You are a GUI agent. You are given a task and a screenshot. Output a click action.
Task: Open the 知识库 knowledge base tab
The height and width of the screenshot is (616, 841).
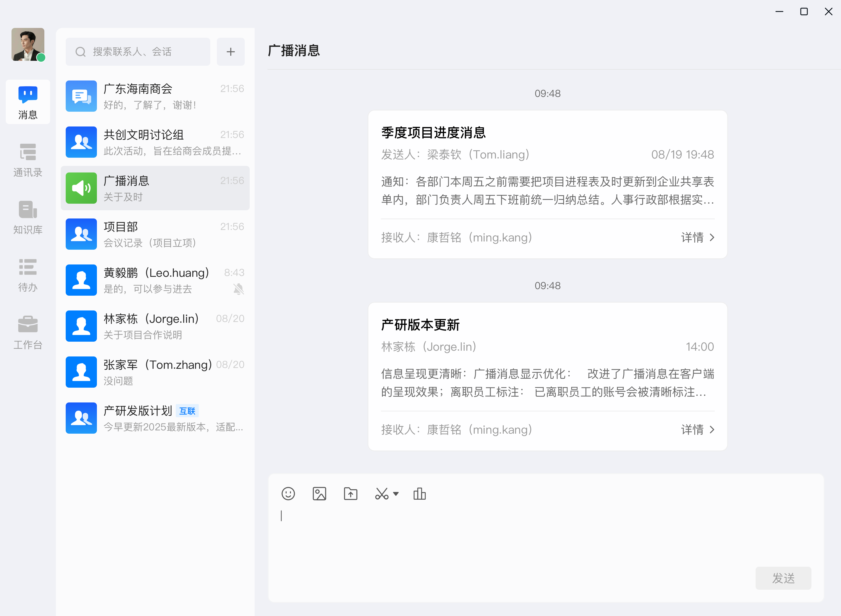coord(28,218)
